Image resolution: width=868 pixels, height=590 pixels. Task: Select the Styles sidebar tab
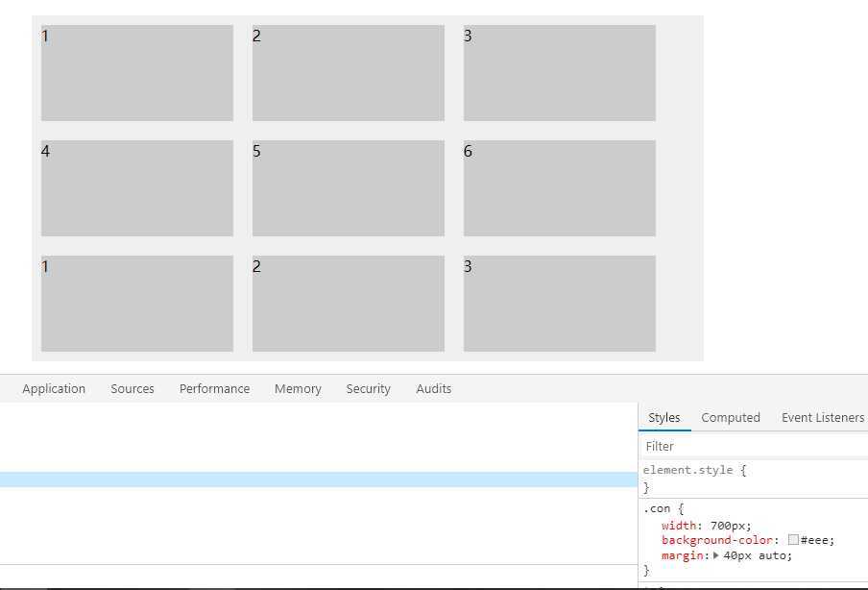663,418
